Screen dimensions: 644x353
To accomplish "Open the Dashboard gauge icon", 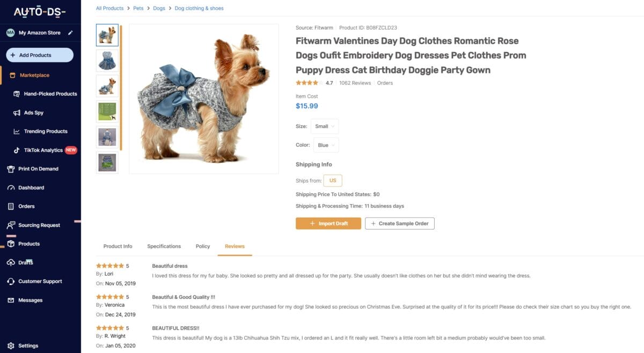I will 11,188.
